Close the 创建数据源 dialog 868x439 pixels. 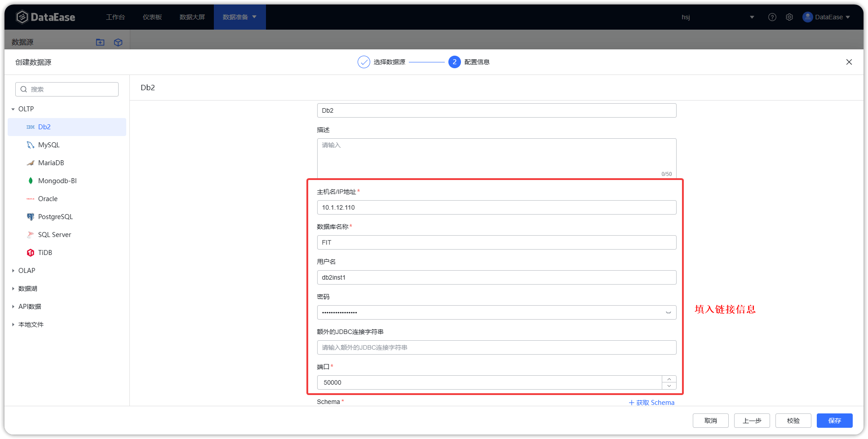click(x=849, y=62)
